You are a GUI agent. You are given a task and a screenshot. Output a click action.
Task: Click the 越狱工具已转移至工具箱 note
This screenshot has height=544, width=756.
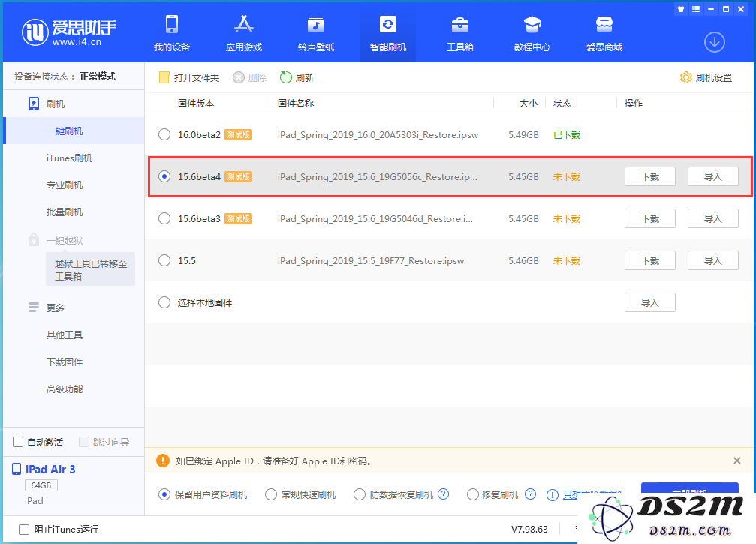(91, 269)
